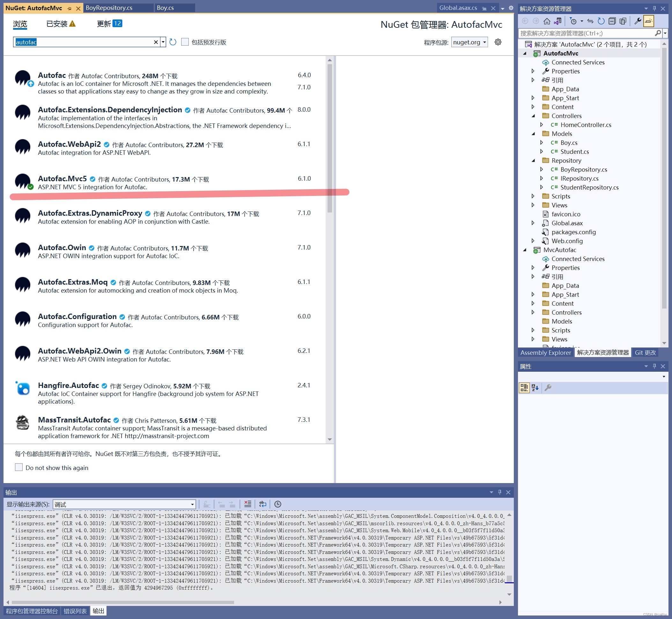Collapse the Repository folder in AutofacMvc
The height and width of the screenshot is (619, 672).
click(533, 161)
